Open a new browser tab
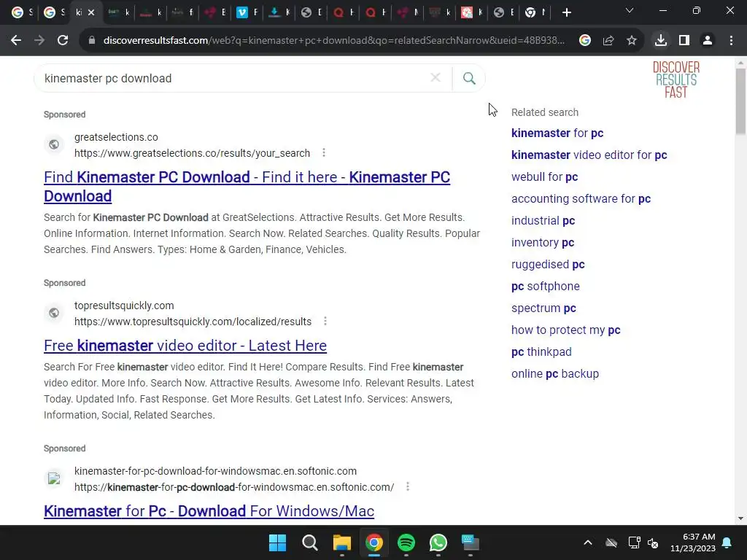Screen dimensions: 747x560 point(566,13)
